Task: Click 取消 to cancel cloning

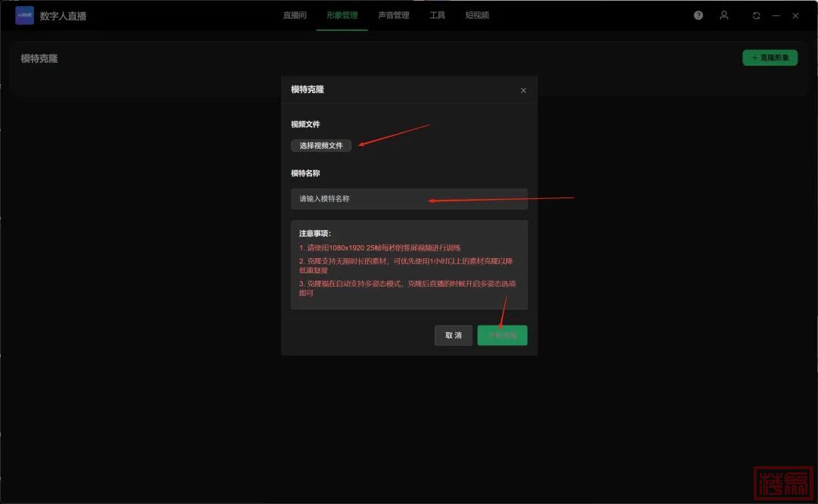Action: 453,335
